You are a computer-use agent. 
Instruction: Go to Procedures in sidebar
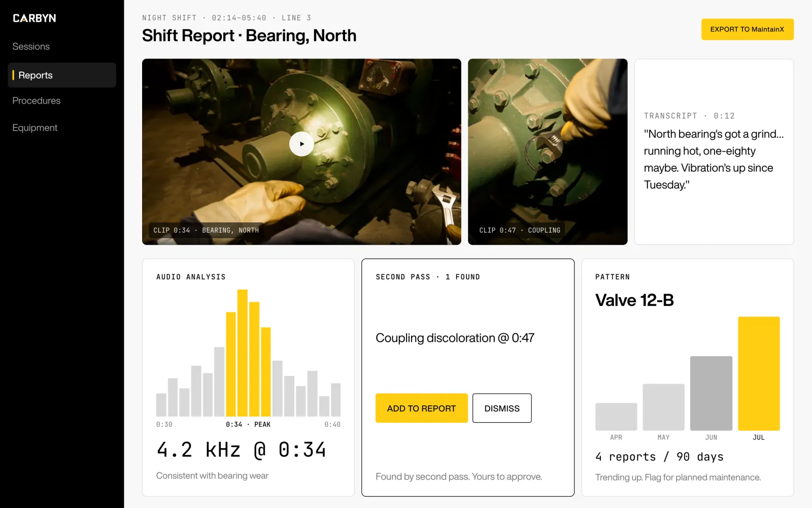tap(37, 101)
